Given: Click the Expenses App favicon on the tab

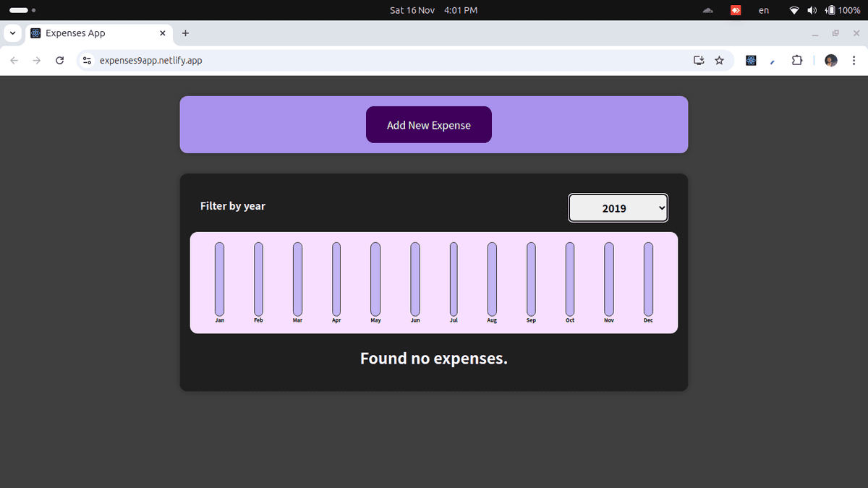Looking at the screenshot, I should 35,33.
